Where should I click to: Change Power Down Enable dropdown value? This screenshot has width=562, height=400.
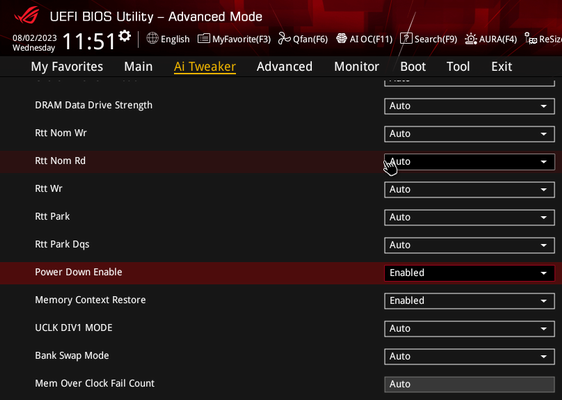469,273
